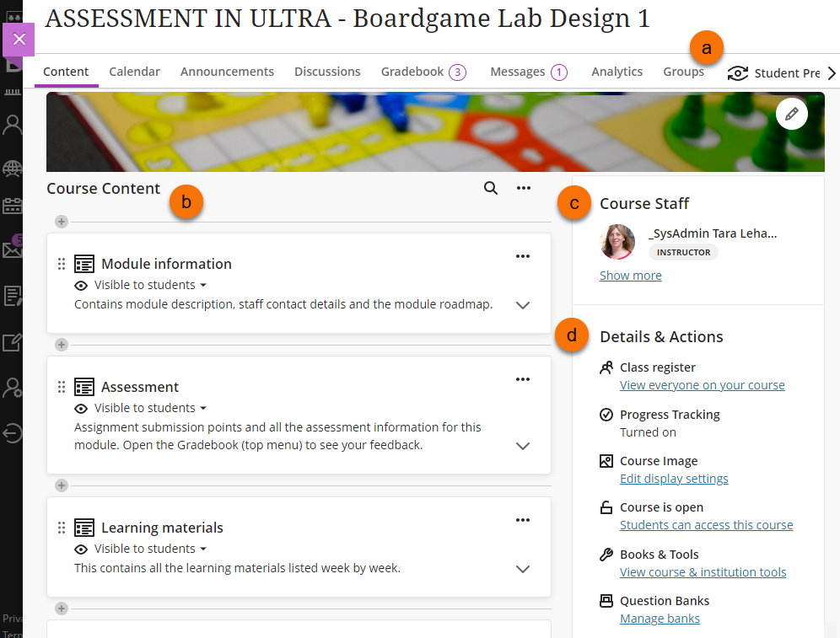Click the drag handle for Learning materials
Viewport: 840px width, 638px height.
[x=61, y=528]
